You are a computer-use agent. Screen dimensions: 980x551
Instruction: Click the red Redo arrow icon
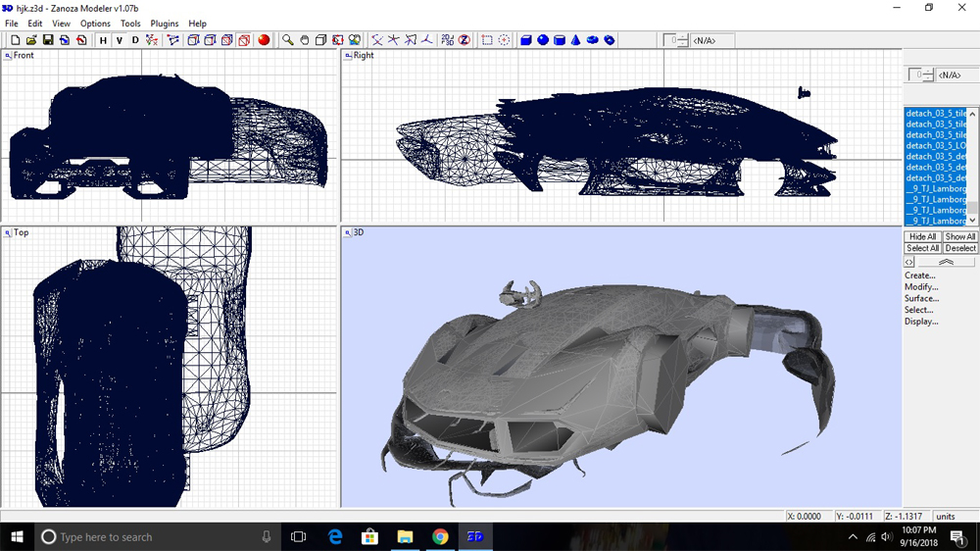[81, 40]
